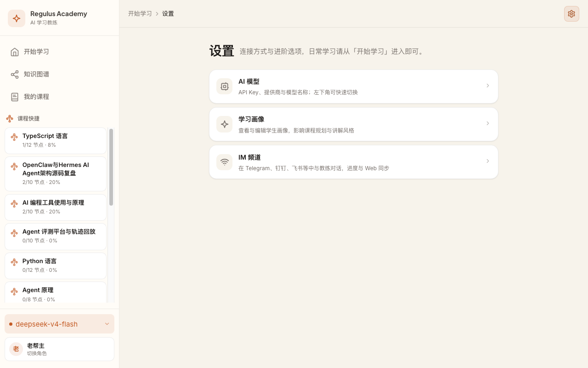Click the share-graph icon beside 知识图谱
This screenshot has height=368, width=588.
tap(15, 74)
